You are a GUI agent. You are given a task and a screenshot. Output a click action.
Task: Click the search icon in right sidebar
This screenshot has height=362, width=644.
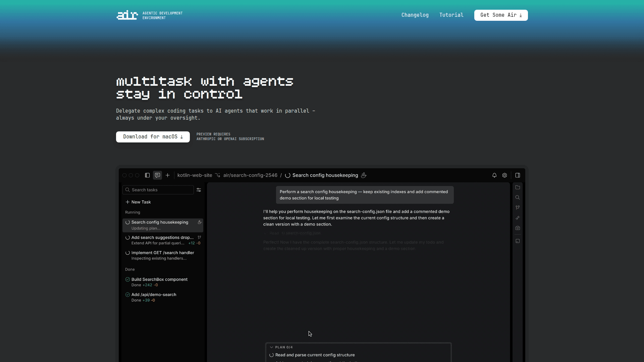pyautogui.click(x=518, y=197)
